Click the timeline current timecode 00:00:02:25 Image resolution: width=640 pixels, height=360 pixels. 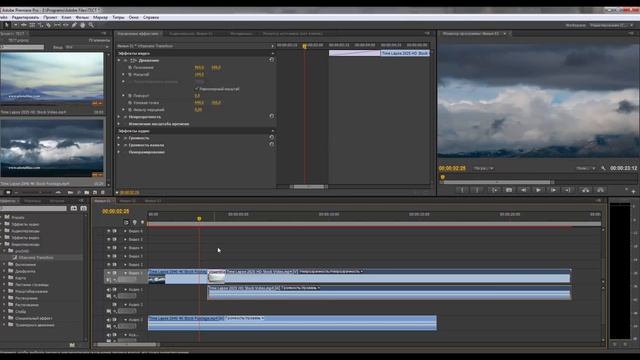tap(116, 211)
